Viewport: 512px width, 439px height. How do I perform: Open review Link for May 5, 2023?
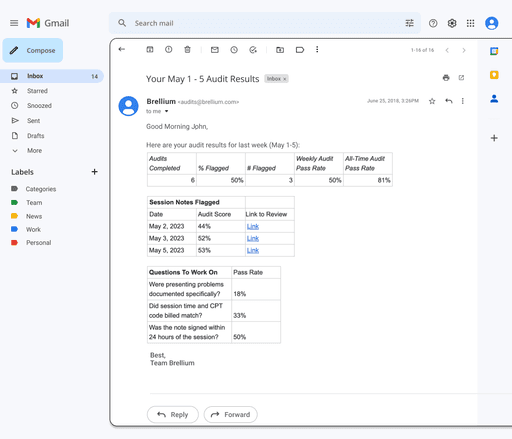click(253, 251)
